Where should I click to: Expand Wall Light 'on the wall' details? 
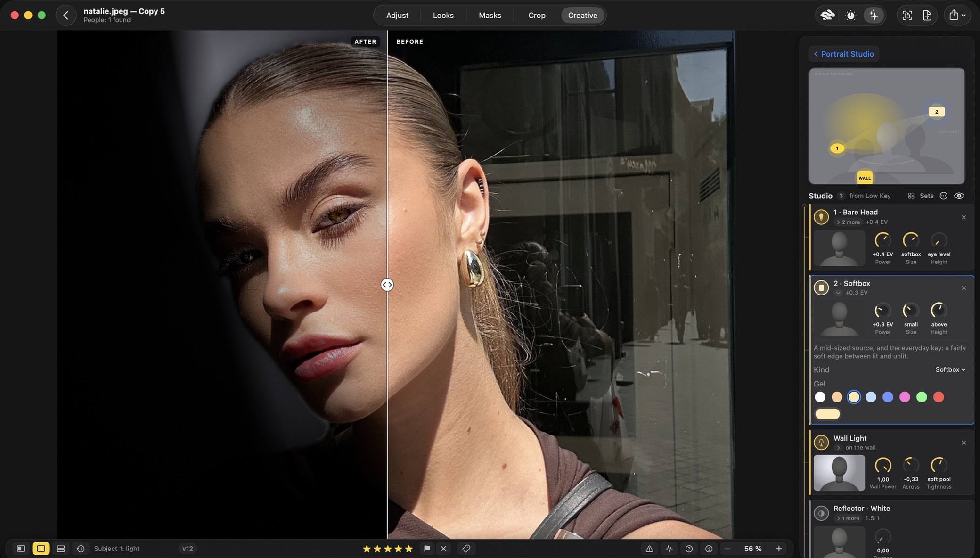tap(838, 448)
